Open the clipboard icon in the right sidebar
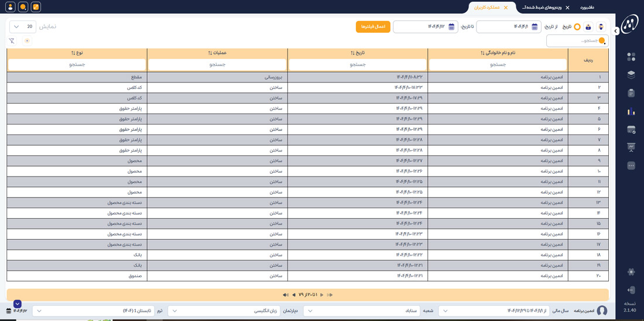 tap(631, 93)
